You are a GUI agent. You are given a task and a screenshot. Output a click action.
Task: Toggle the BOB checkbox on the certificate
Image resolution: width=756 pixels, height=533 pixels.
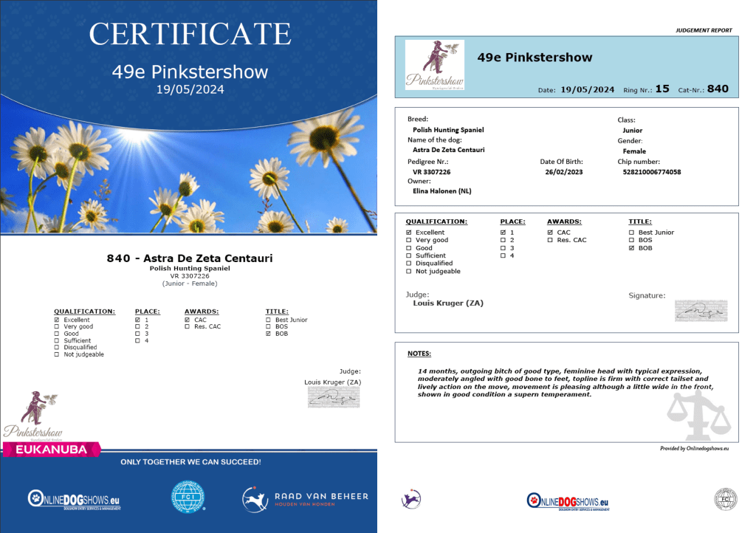[269, 334]
